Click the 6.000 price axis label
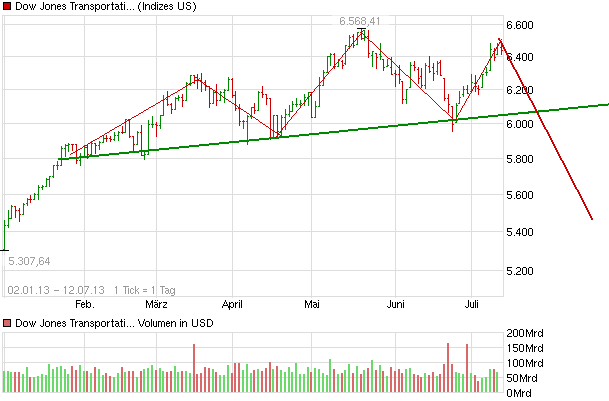 click(x=524, y=124)
